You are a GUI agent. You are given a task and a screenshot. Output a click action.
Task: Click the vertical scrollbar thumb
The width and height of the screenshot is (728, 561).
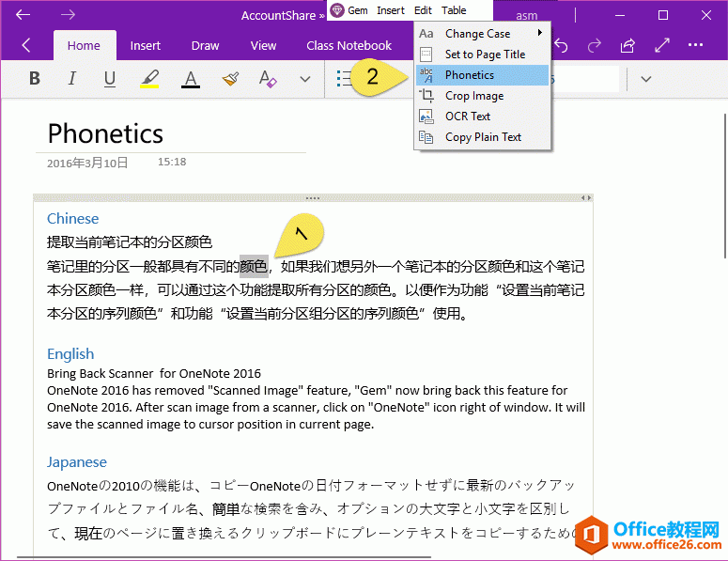pyautogui.click(x=725, y=185)
